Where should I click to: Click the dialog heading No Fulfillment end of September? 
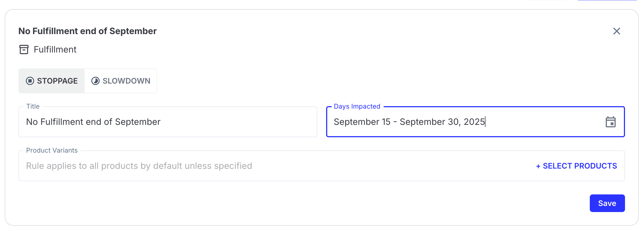[x=88, y=31]
